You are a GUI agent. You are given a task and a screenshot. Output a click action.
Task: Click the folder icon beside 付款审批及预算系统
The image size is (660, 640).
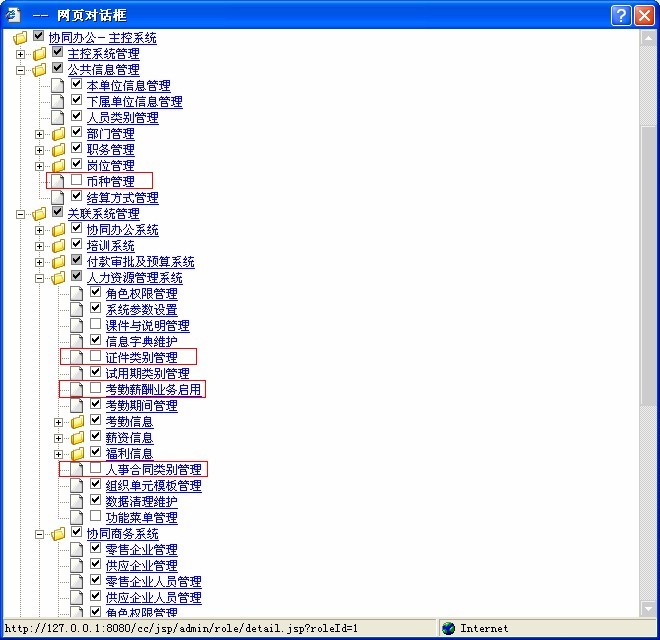click(x=59, y=262)
